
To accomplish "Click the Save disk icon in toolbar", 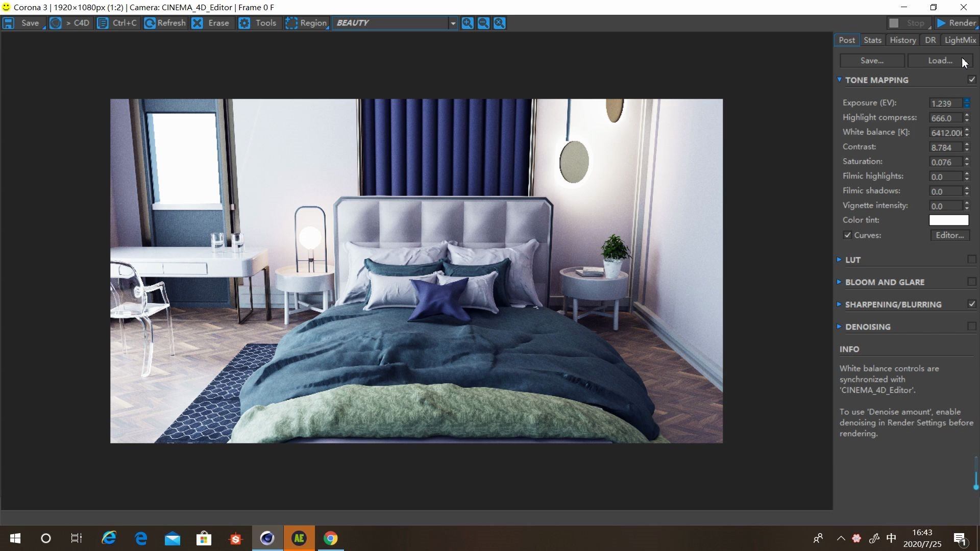I will click(9, 23).
